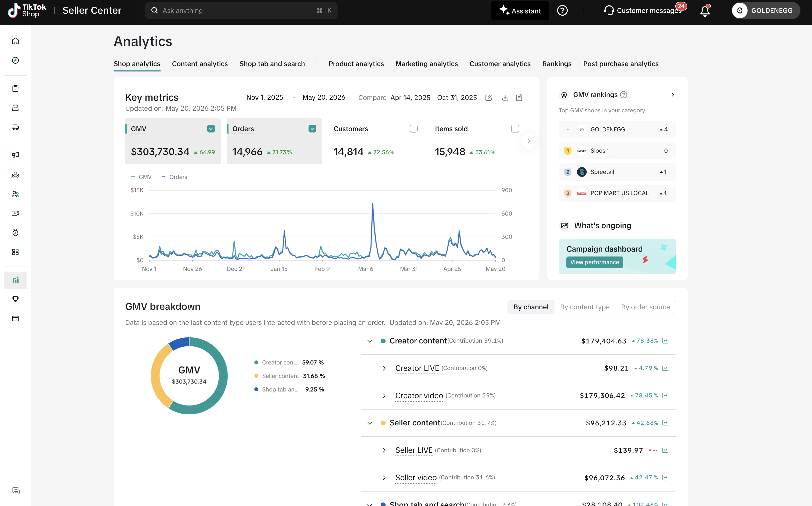812x506 pixels.
Task: Click the Assistant button
Action: 520,10
